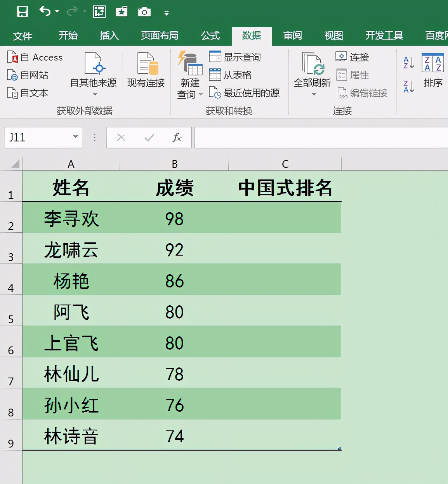Switch to the 公式 ribbon tab
The width and height of the screenshot is (448, 484).
pos(211,36)
